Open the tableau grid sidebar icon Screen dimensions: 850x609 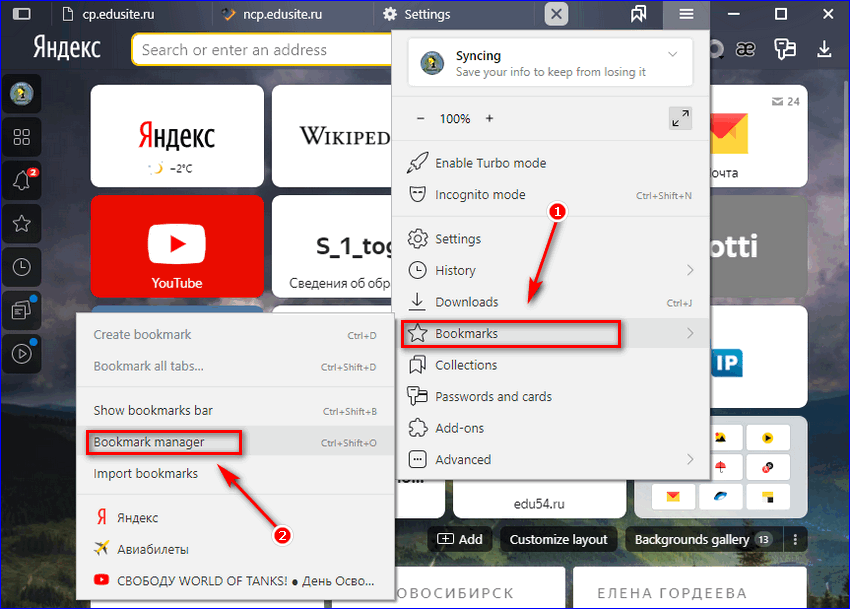[x=21, y=137]
